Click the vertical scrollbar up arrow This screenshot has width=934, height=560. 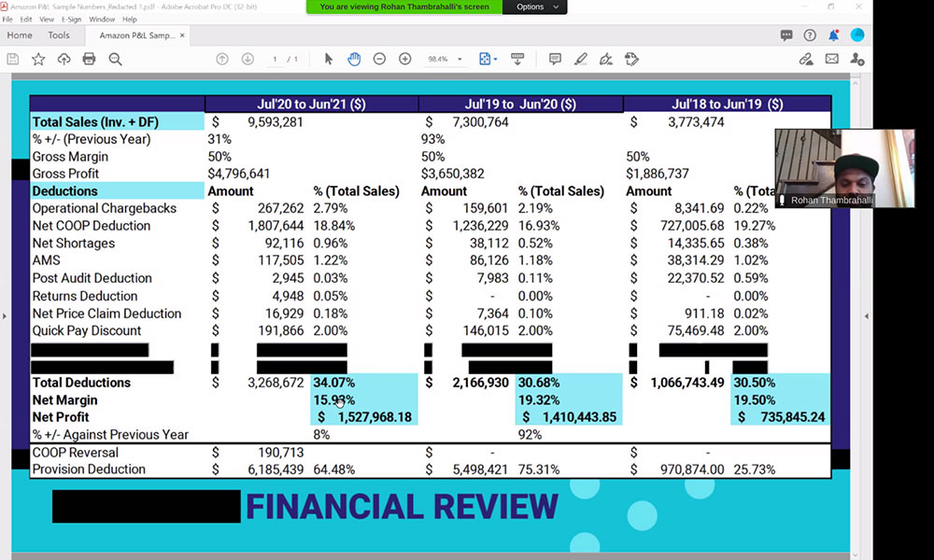[856, 84]
